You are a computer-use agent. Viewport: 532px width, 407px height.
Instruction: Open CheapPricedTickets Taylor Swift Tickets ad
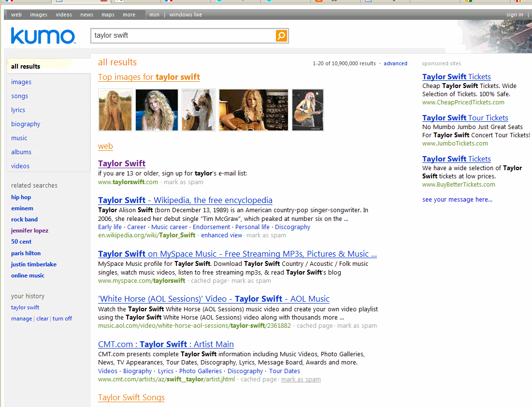pos(456,77)
